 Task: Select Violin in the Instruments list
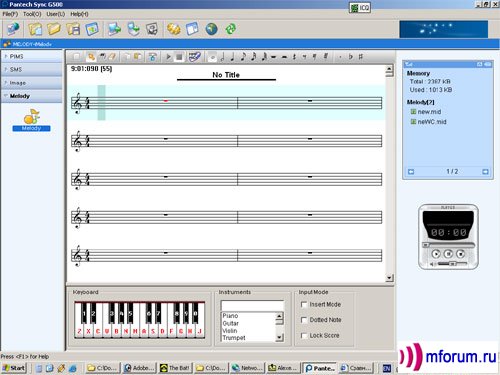(230, 331)
